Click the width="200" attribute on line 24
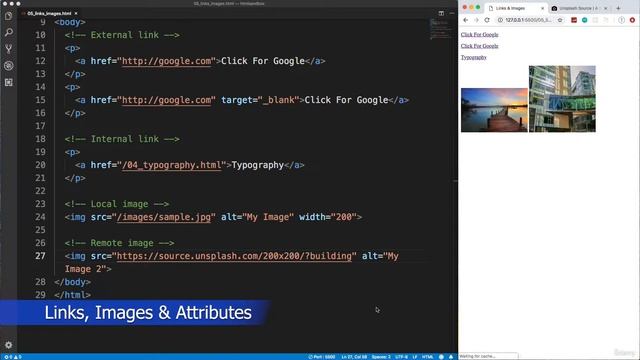 (x=328, y=217)
